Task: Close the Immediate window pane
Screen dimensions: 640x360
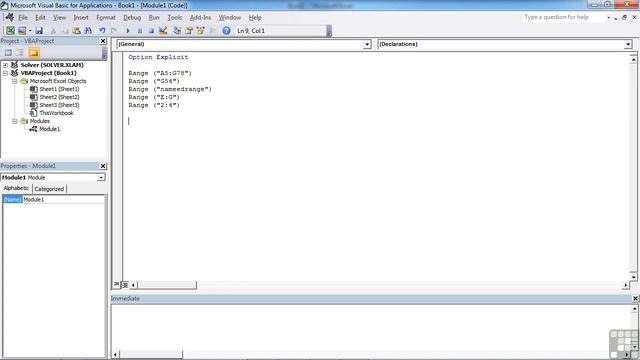Action: click(635, 299)
